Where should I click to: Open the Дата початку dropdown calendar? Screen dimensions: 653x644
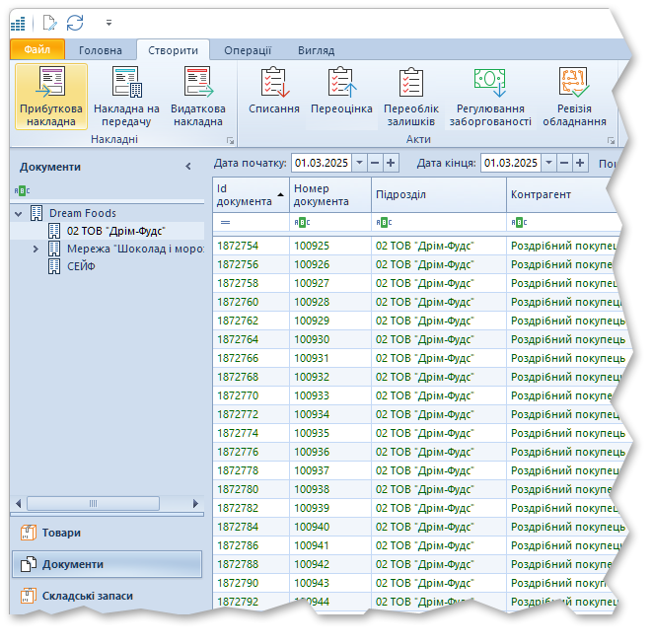(x=359, y=163)
